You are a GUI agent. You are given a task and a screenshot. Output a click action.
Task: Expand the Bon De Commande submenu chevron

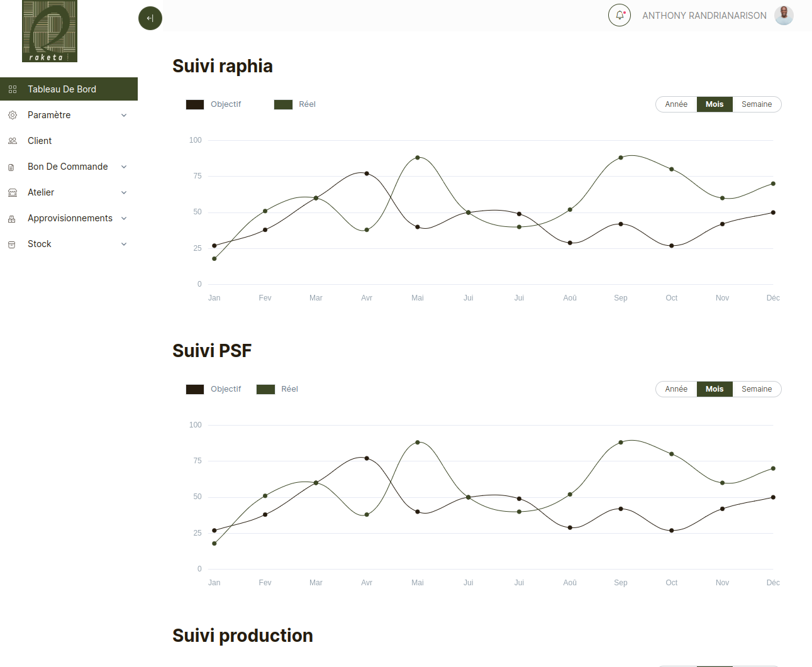tap(124, 167)
